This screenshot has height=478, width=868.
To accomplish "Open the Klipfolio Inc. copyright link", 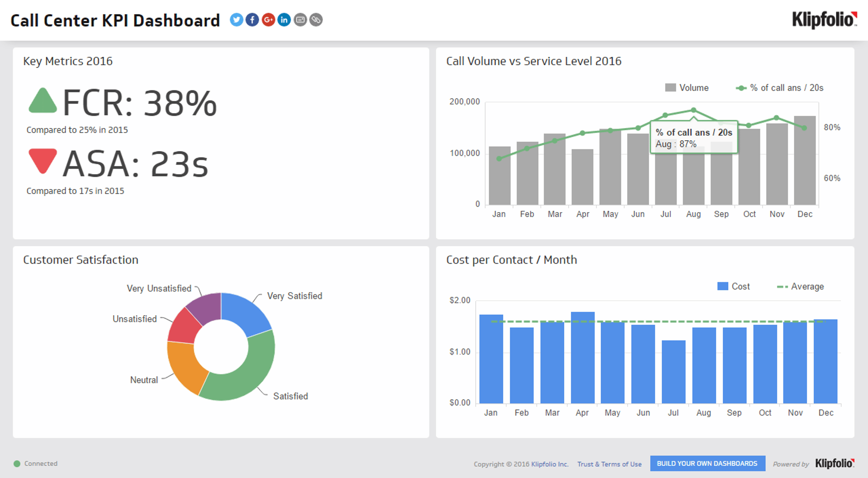I will click(549, 464).
